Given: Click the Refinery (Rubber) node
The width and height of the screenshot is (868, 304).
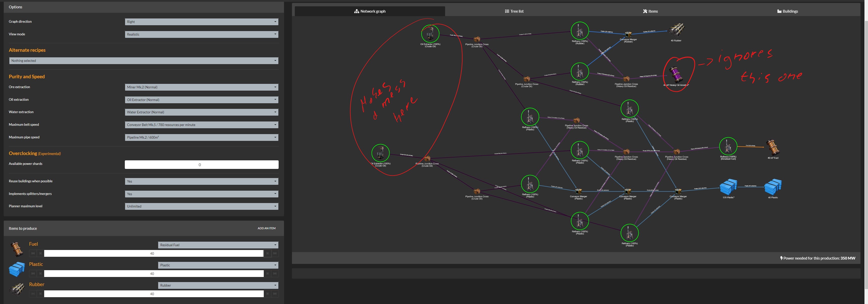Looking at the screenshot, I should point(579,31).
